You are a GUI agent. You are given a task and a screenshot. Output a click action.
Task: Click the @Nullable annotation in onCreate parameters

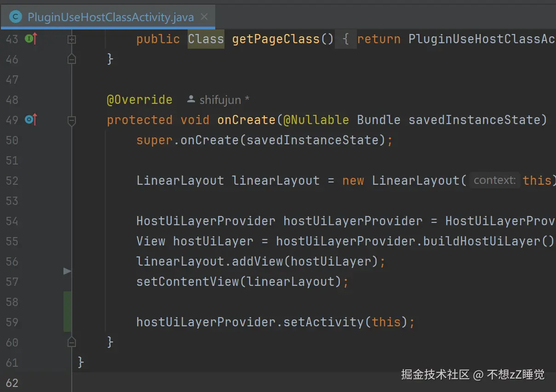click(316, 120)
